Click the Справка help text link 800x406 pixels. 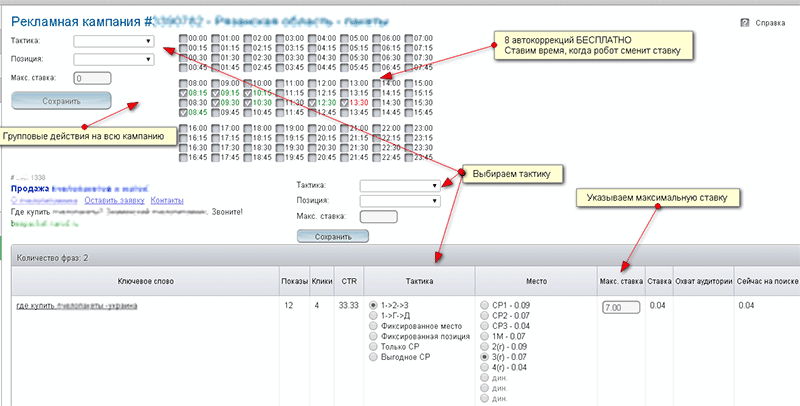770,23
